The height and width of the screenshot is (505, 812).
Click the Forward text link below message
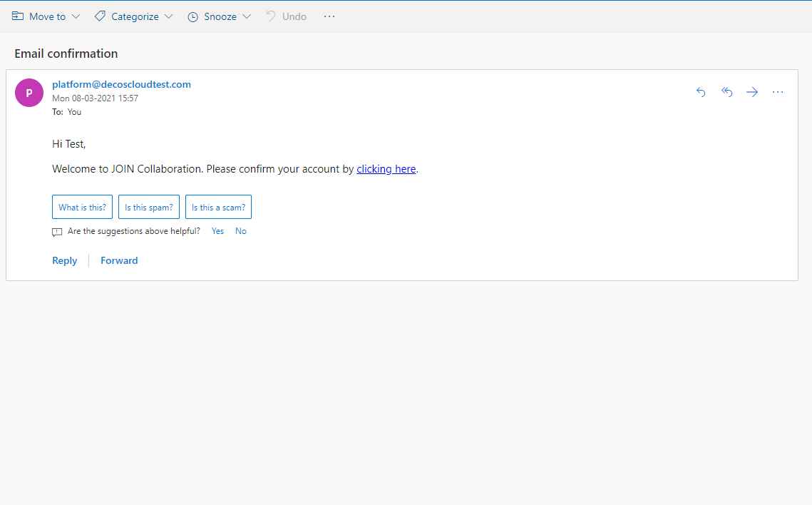pyautogui.click(x=119, y=260)
